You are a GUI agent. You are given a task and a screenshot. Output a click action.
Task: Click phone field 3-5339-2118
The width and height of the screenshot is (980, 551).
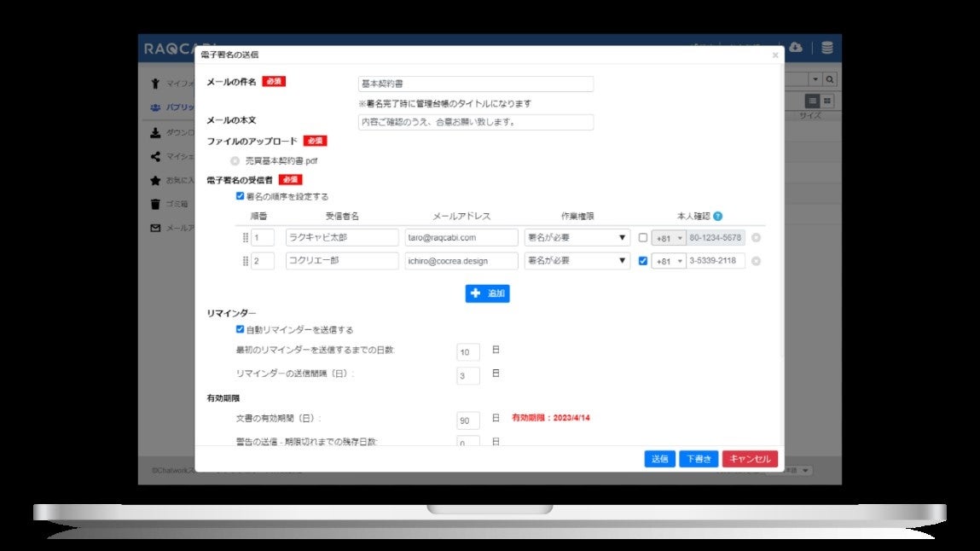[716, 261]
